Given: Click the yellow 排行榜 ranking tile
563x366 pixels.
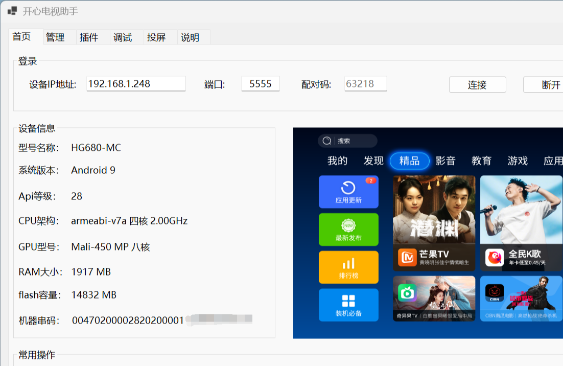Looking at the screenshot, I should (349, 267).
